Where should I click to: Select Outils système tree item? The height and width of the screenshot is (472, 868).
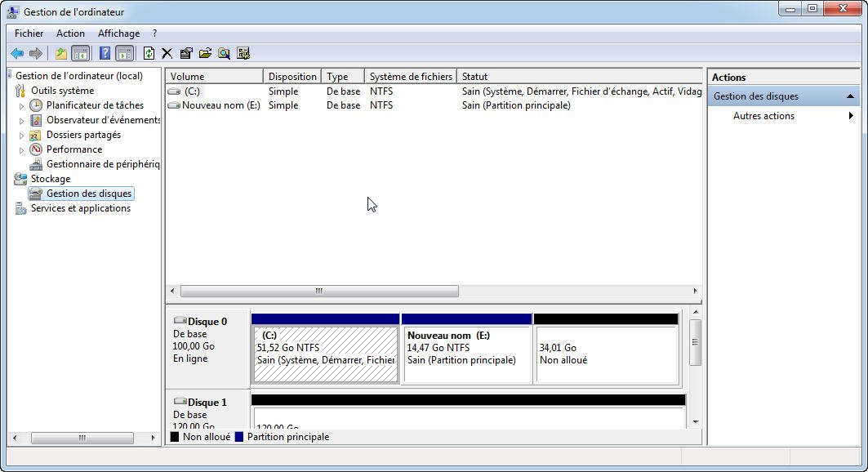[x=63, y=91]
